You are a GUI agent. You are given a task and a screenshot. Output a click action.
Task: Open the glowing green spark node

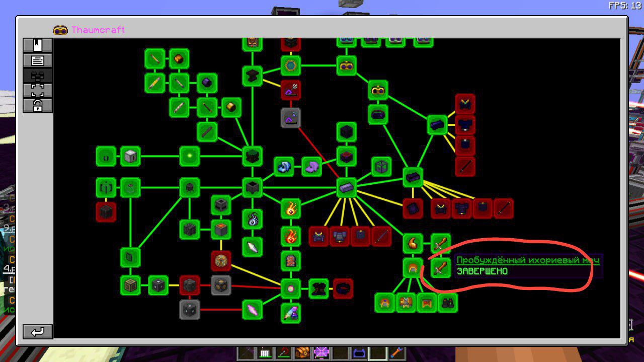[x=190, y=156]
